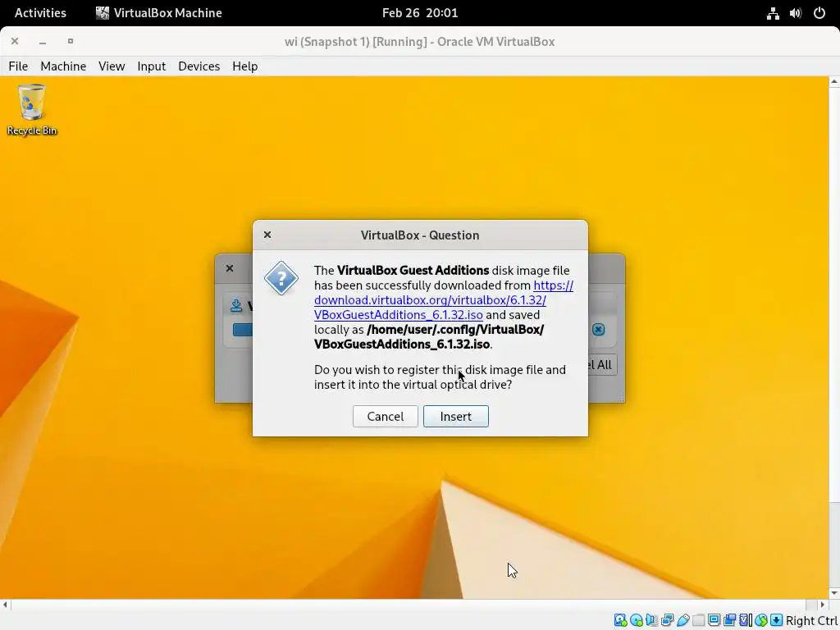This screenshot has width=840, height=630.
Task: Click the keyboard capture arrow icon
Action: click(x=776, y=620)
